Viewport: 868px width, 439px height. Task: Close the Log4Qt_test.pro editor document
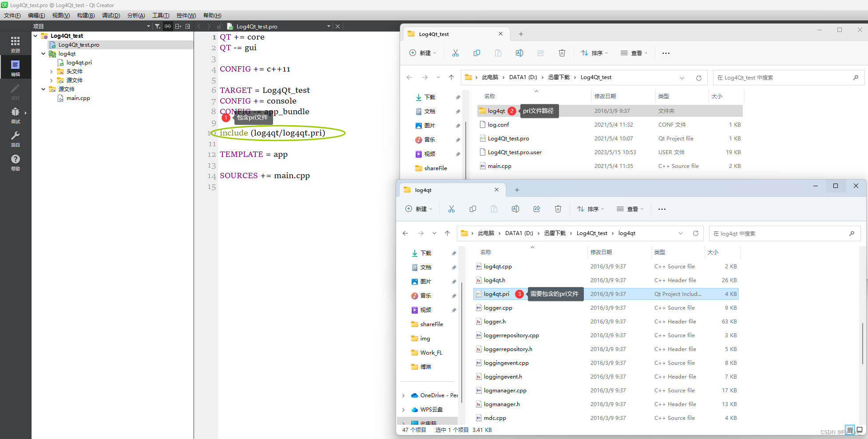pos(338,26)
